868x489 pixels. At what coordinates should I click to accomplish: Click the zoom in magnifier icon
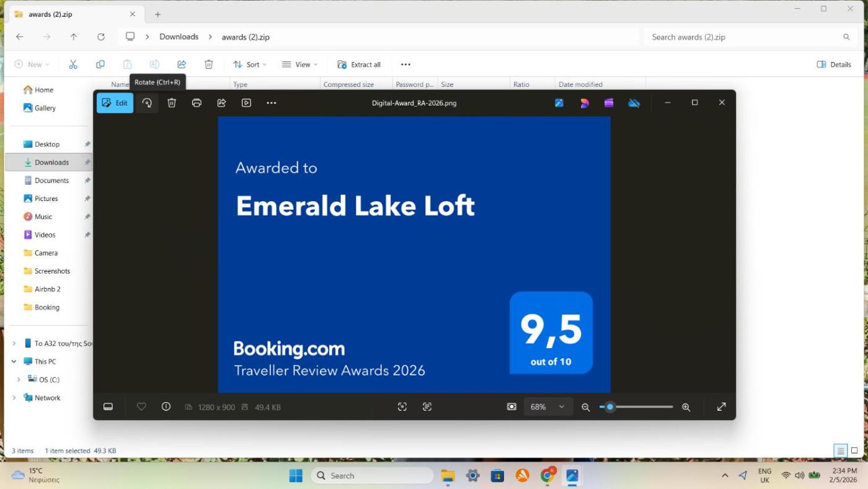[x=686, y=407]
